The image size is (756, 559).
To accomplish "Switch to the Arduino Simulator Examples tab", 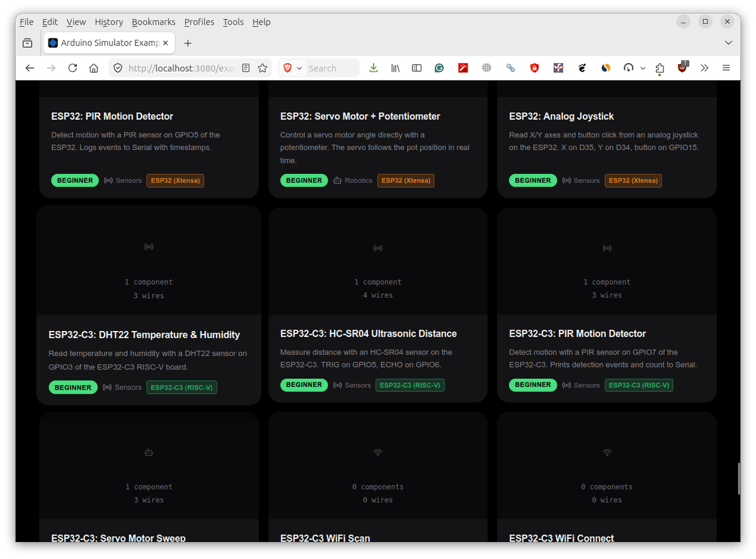I will click(x=107, y=43).
